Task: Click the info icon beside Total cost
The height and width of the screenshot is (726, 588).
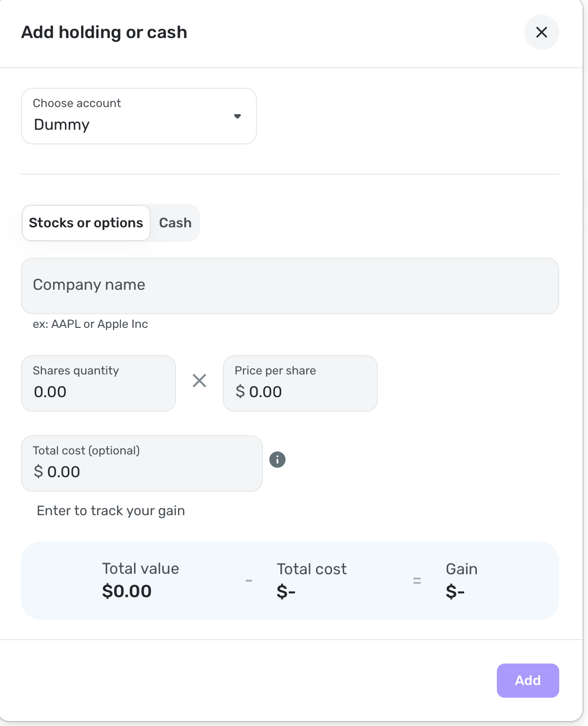Action: [x=277, y=460]
